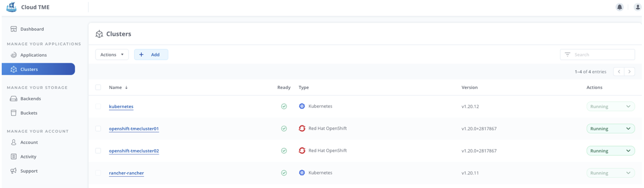Click ready checkmark for rancher-rancher

click(283, 173)
